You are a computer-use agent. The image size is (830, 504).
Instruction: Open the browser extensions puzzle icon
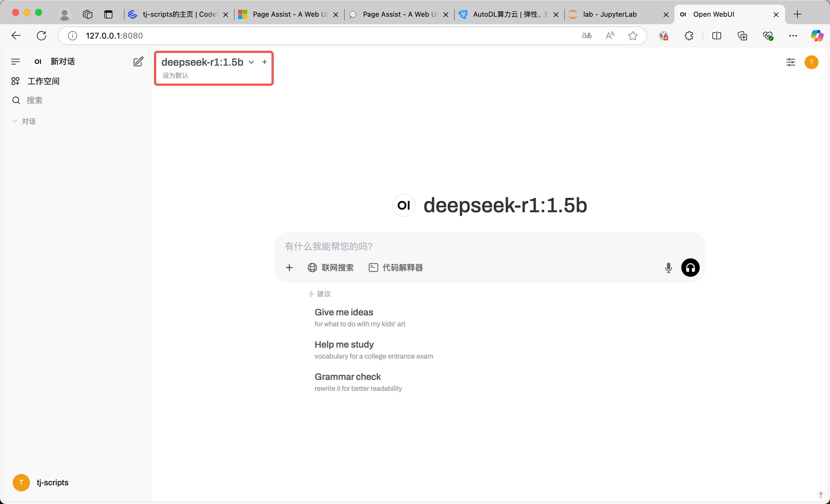coord(689,36)
